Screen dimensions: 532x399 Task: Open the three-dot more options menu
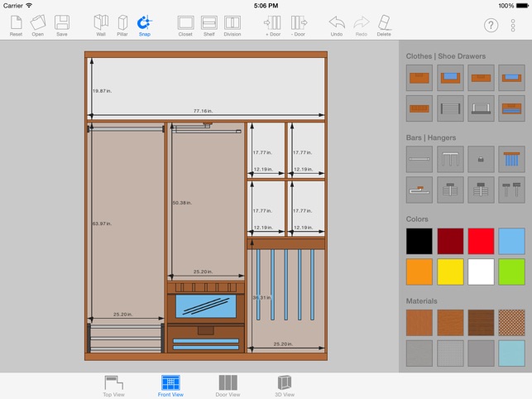(513, 26)
